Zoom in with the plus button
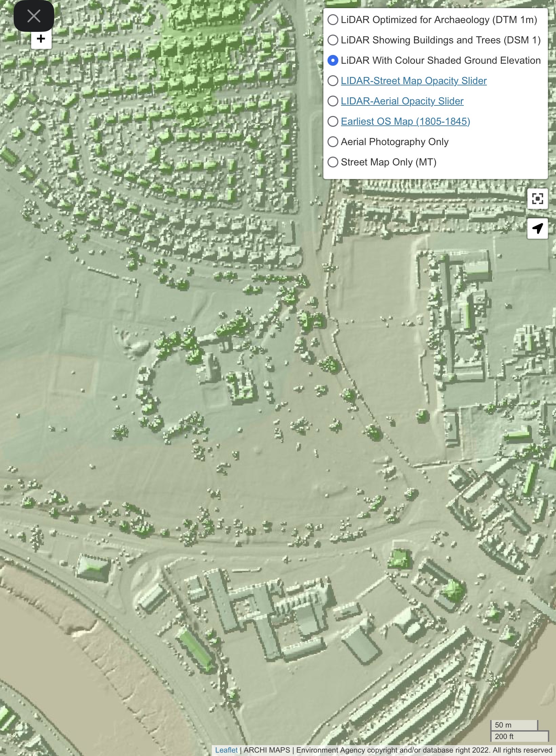Viewport: 556px width, 756px height. [41, 39]
